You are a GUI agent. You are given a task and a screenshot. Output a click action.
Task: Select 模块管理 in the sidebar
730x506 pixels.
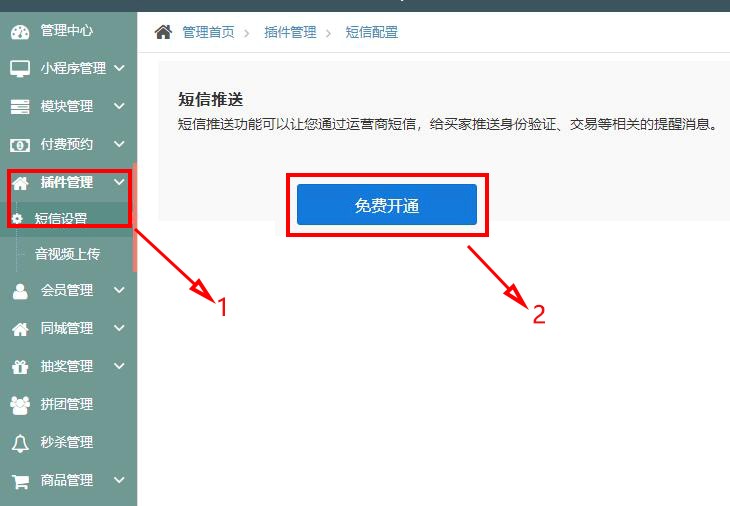click(x=67, y=106)
